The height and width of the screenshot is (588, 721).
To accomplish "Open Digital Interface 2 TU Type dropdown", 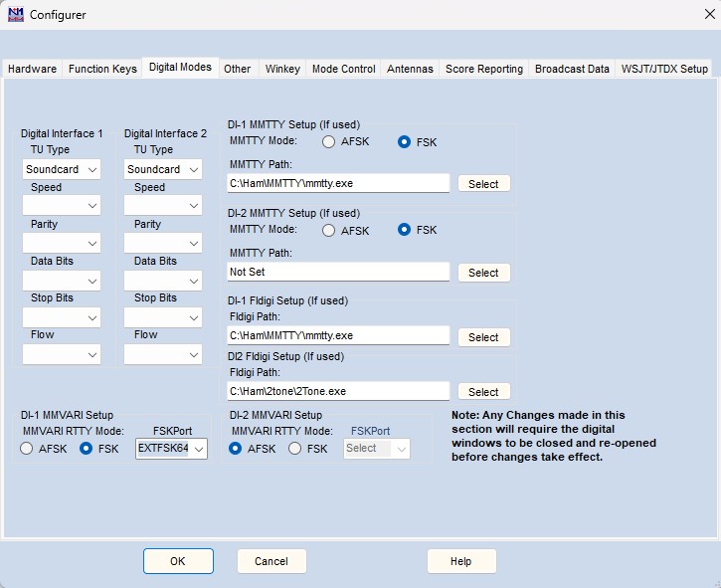I will 163,169.
